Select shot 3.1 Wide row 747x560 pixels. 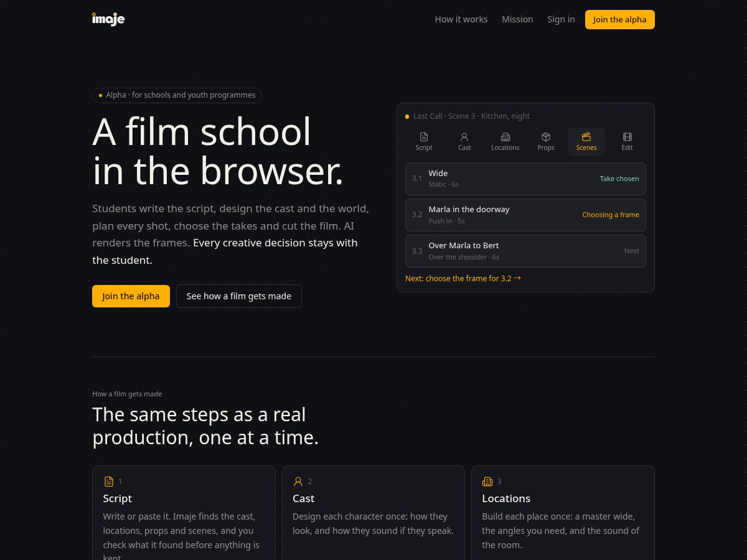coord(525,179)
